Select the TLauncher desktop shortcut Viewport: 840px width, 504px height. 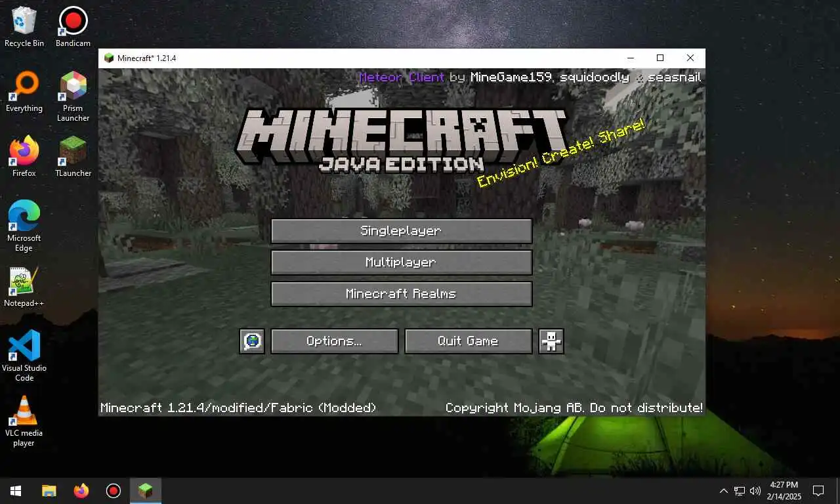click(x=73, y=157)
